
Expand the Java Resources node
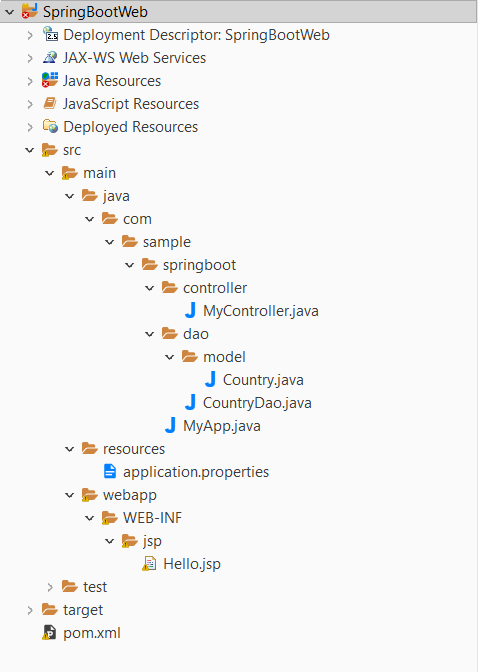(30, 81)
